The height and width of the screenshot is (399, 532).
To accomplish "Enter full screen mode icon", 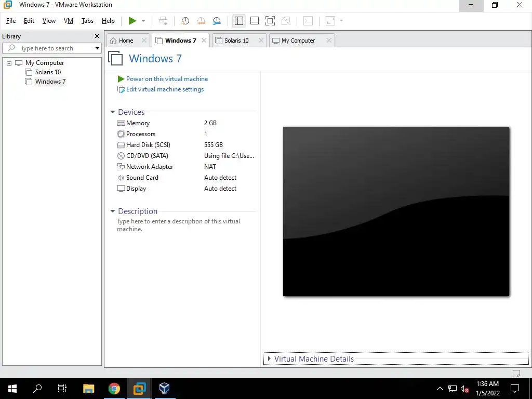I will click(270, 21).
